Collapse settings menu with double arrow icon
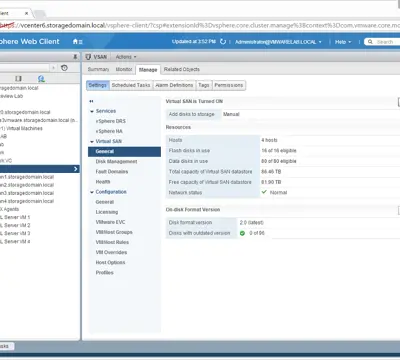The width and height of the screenshot is (400, 360). 91,101
